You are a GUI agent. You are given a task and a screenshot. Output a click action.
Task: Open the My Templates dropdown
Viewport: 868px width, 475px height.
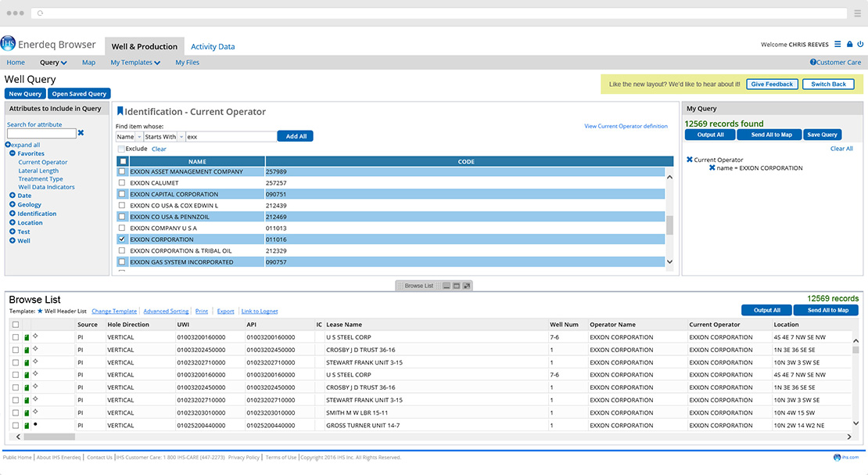135,63
